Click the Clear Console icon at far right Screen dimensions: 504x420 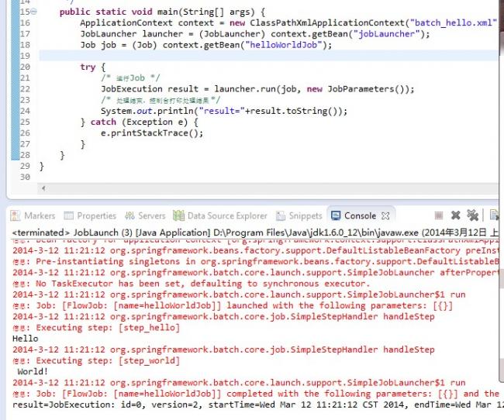(494, 216)
